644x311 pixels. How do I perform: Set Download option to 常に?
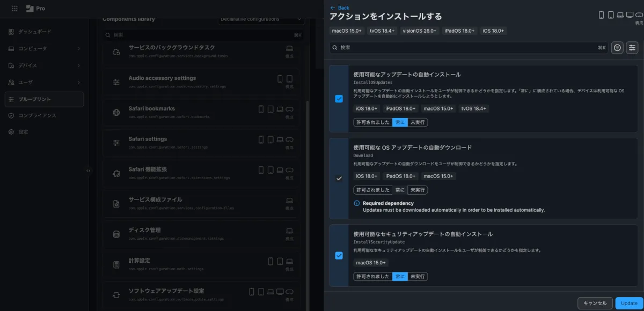(x=400, y=190)
